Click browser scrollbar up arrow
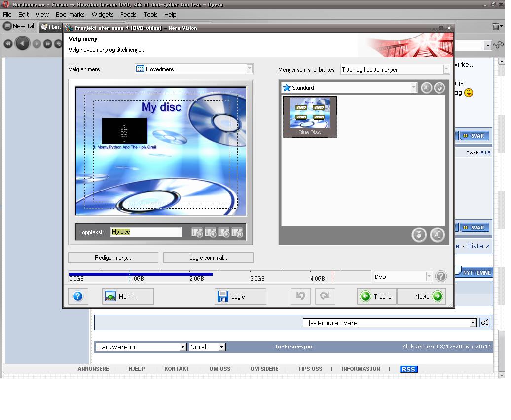The width and height of the screenshot is (511, 420). (x=502, y=61)
